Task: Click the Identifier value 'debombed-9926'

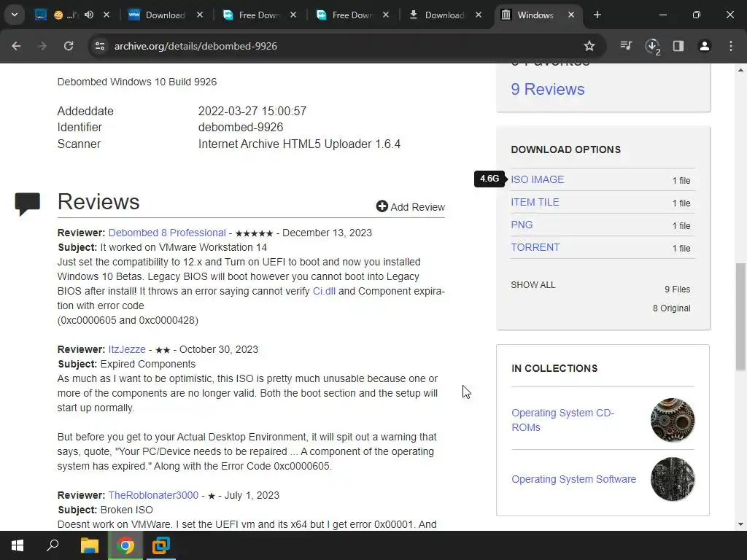Action: click(241, 127)
